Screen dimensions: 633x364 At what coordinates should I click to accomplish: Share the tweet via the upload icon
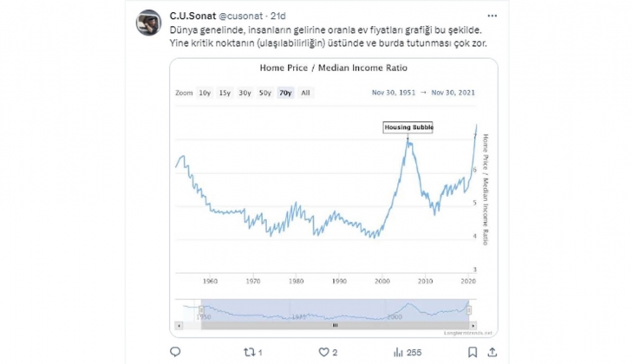point(492,352)
